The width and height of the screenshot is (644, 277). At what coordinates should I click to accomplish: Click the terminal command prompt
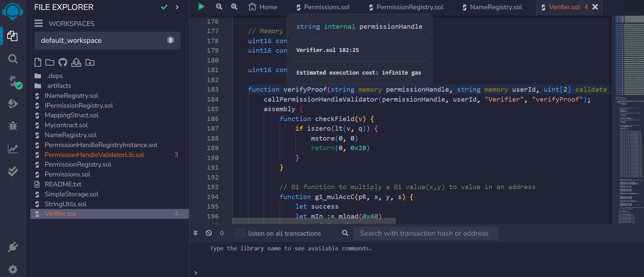pos(196,273)
